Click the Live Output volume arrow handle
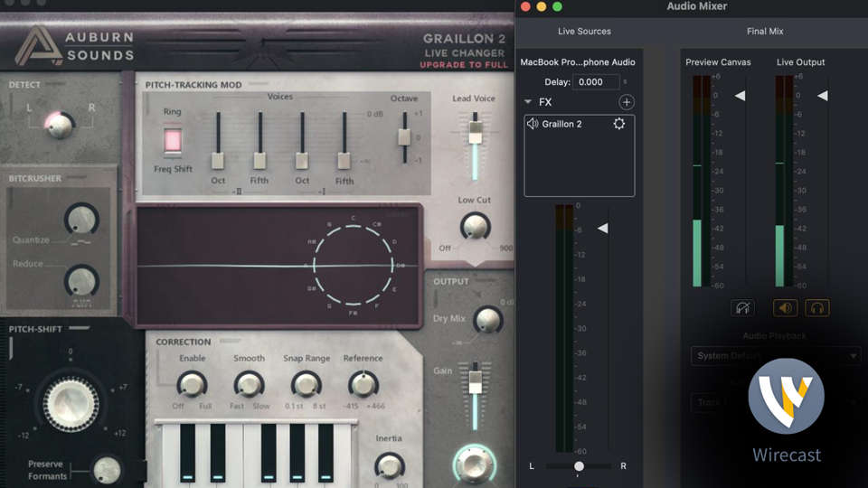Viewport: 868px width, 488px height. tap(823, 96)
